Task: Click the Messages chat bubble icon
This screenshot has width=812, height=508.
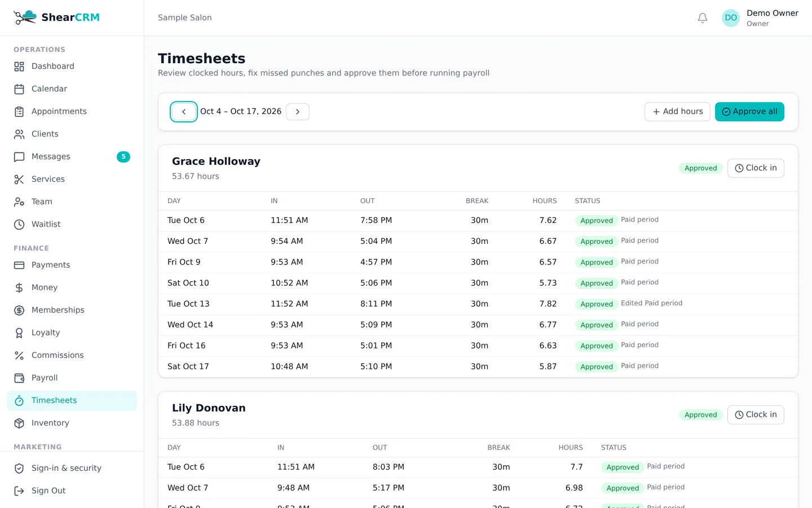Action: (19, 157)
